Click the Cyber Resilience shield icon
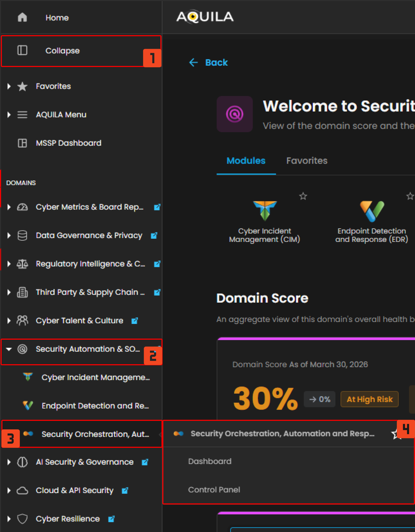 (22, 519)
